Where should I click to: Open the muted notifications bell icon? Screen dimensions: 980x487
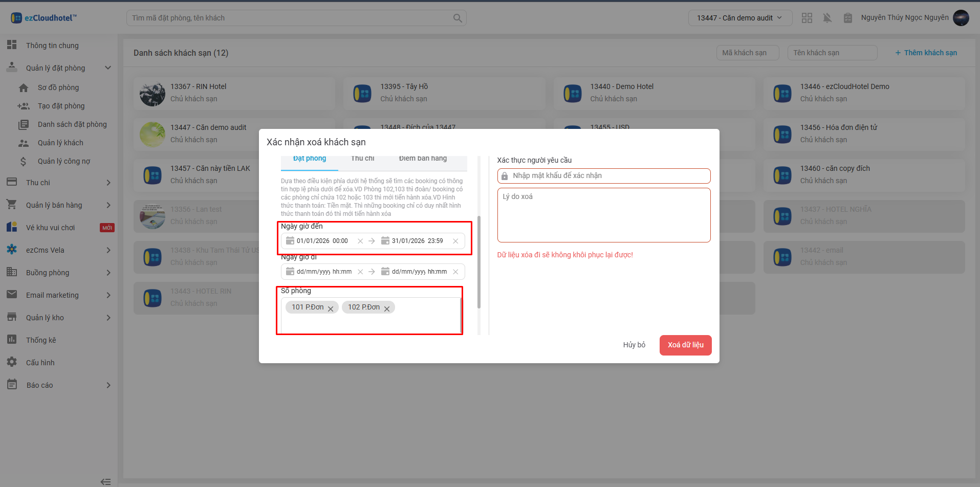(827, 18)
